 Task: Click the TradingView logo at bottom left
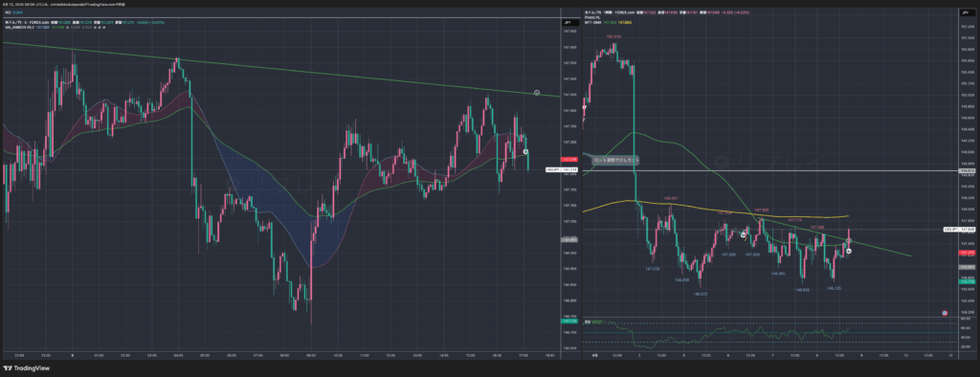[x=27, y=369]
